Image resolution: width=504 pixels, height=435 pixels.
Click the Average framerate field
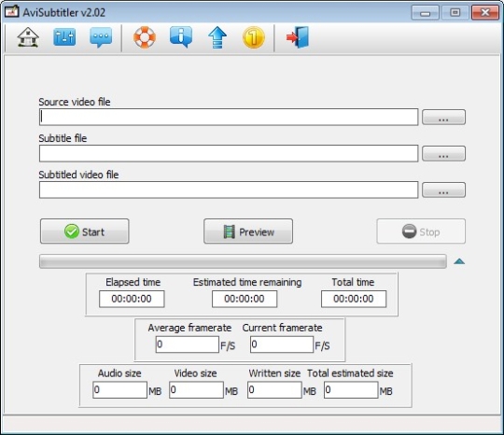point(187,344)
